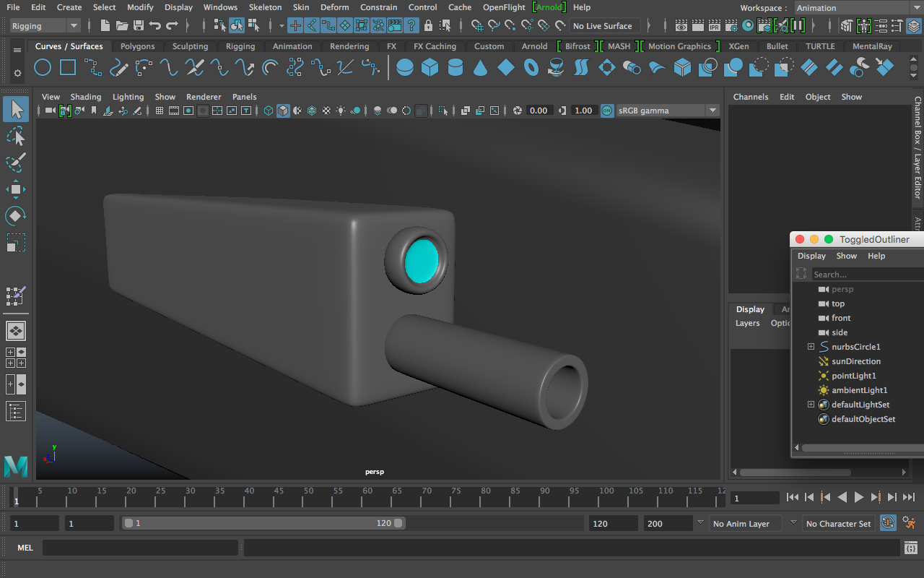The width and height of the screenshot is (924, 578).
Task: Choose the single-pane layout icon
Action: [x=16, y=331]
